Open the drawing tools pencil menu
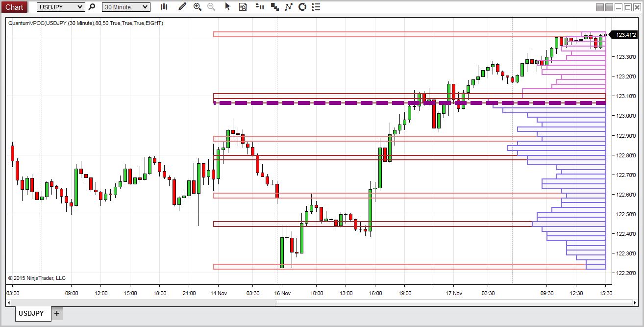This screenshot has height=327, width=644. (183, 7)
